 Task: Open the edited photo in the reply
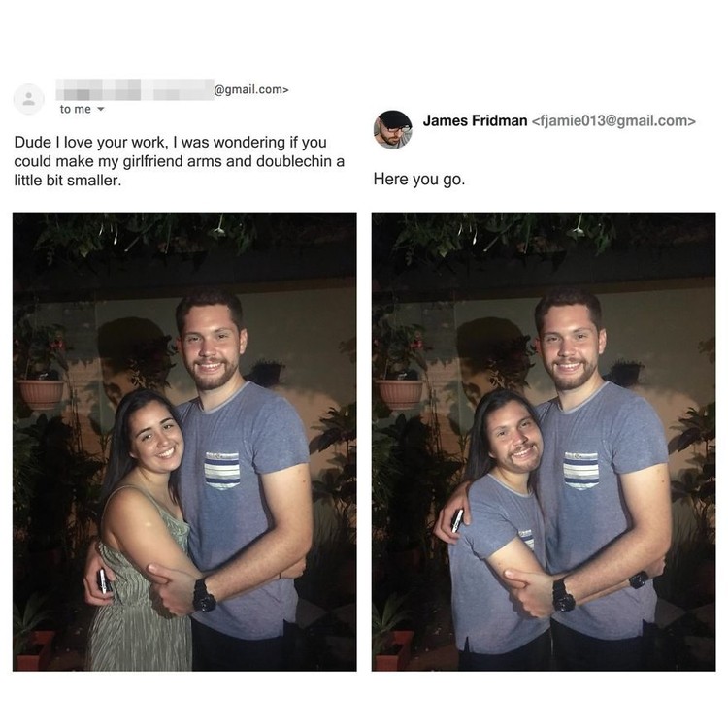coord(544,442)
